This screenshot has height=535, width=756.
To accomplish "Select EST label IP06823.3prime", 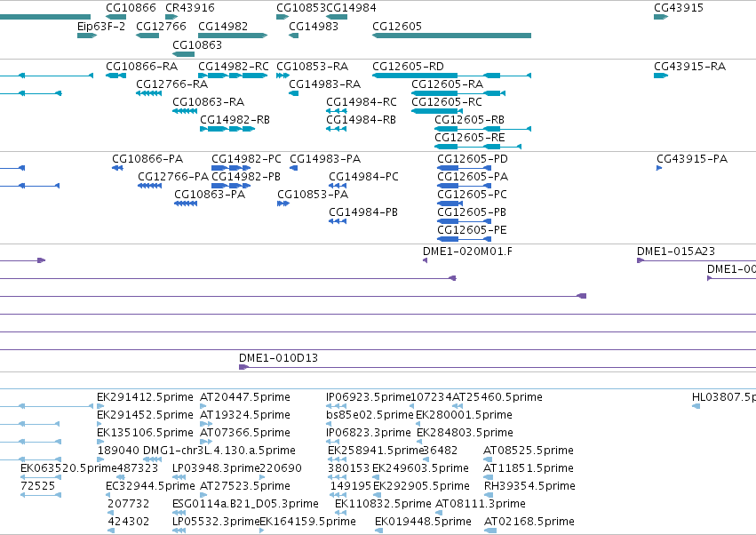I will click(369, 433).
